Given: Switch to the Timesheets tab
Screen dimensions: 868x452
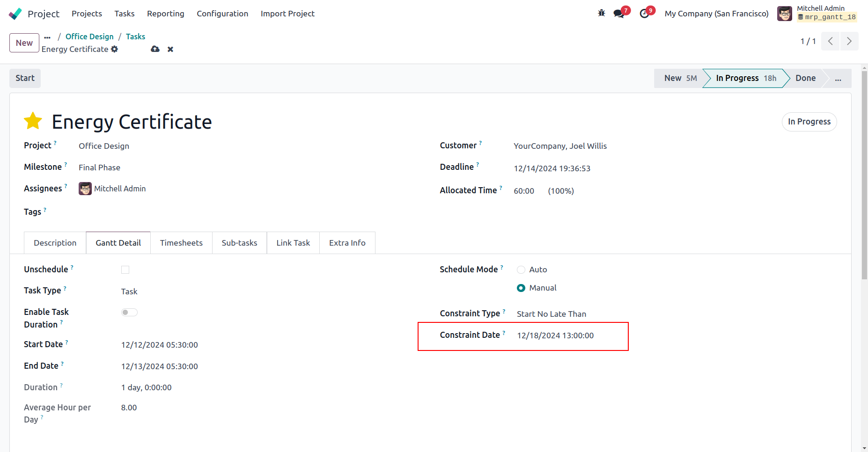Looking at the screenshot, I should 181,243.
